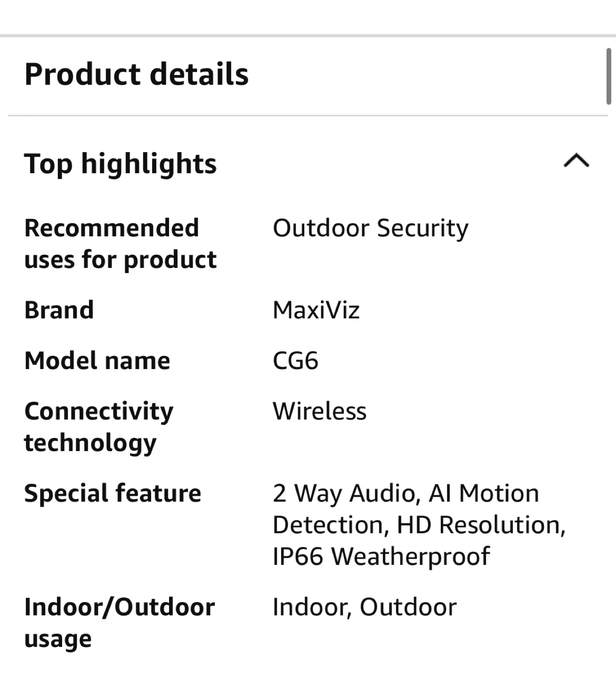Click the Model name label
The image size is (616, 678).
click(x=97, y=361)
